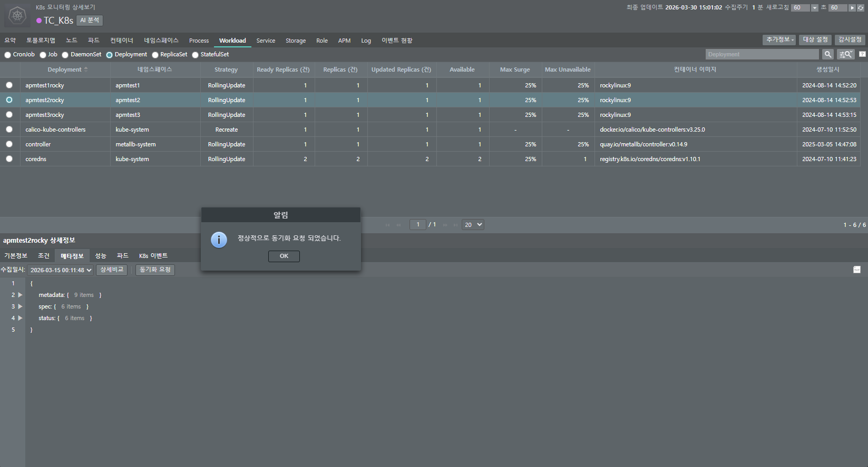Click the refresh reload icon

click(861, 8)
